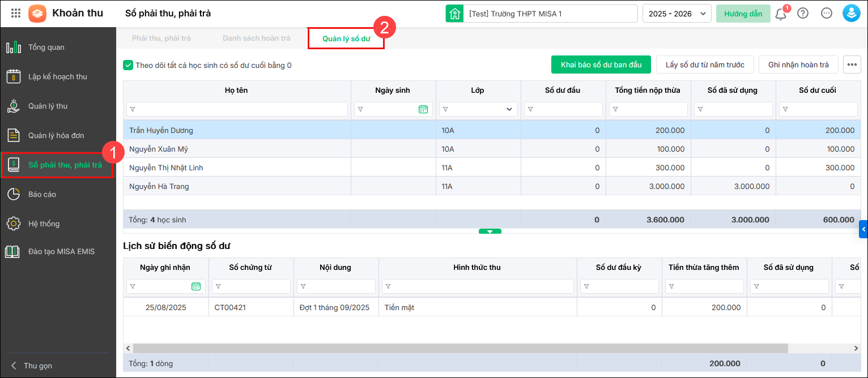The height and width of the screenshot is (378, 868).
Task: Select the Quản lý số dư tab
Action: (x=346, y=38)
